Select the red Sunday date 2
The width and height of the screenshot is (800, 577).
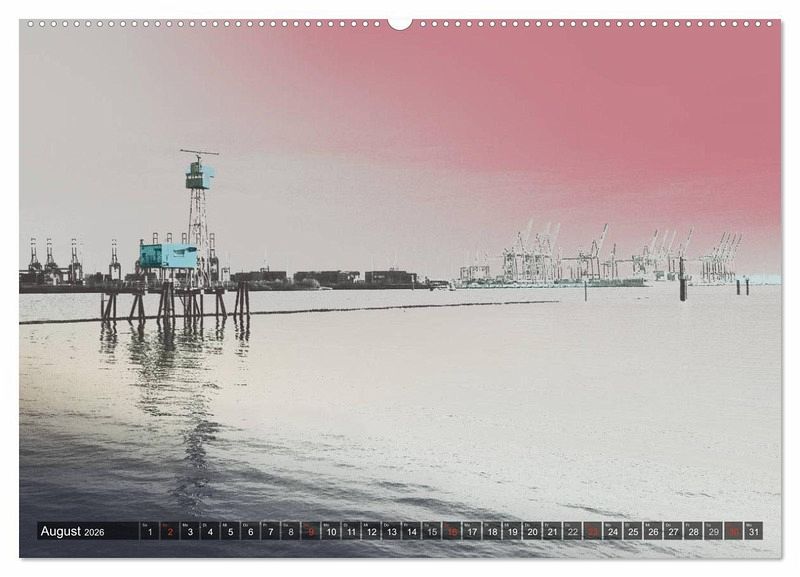(170, 531)
